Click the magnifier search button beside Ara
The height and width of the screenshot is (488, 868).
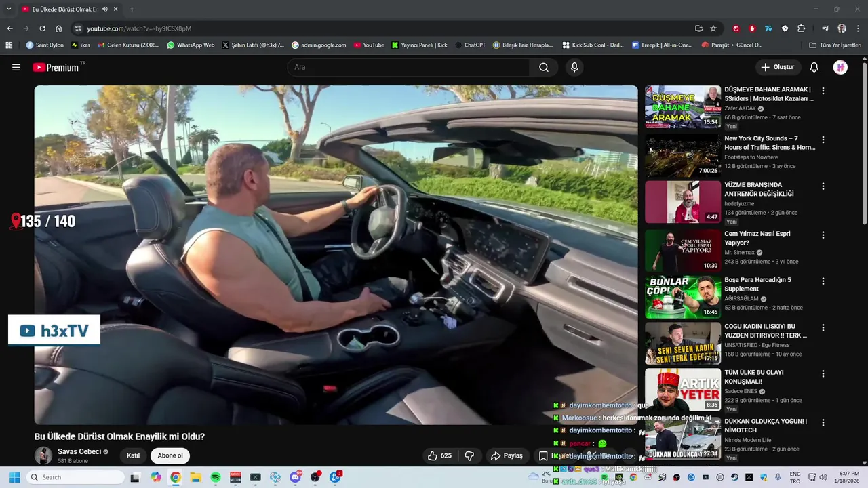[x=544, y=67]
